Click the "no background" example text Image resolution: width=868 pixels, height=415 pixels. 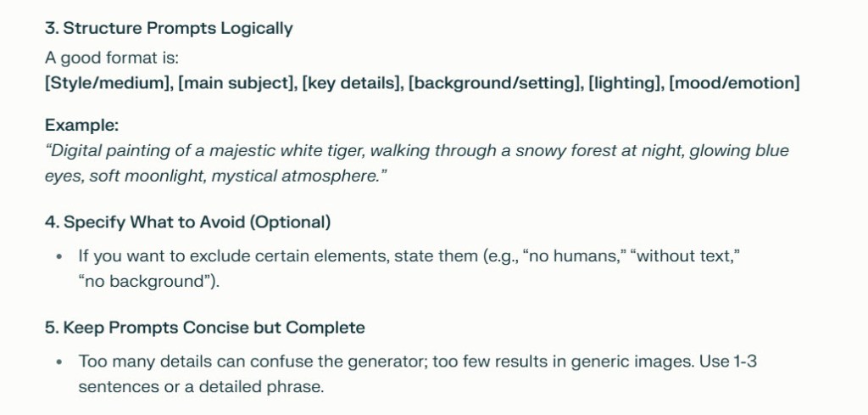148,282
